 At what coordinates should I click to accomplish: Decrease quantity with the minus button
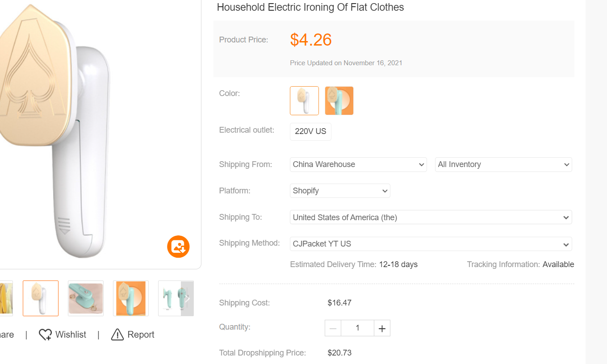click(x=333, y=328)
